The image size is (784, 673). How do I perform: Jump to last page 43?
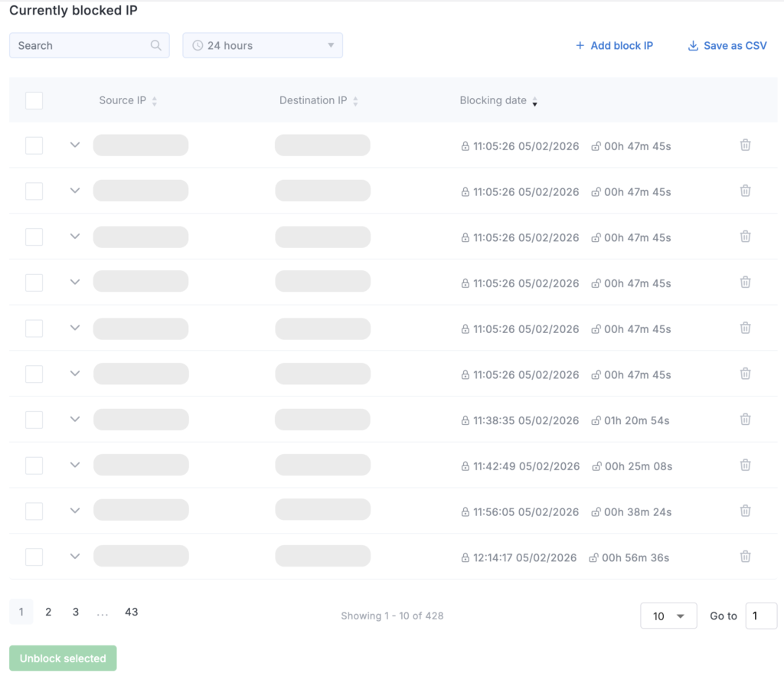[x=132, y=612]
